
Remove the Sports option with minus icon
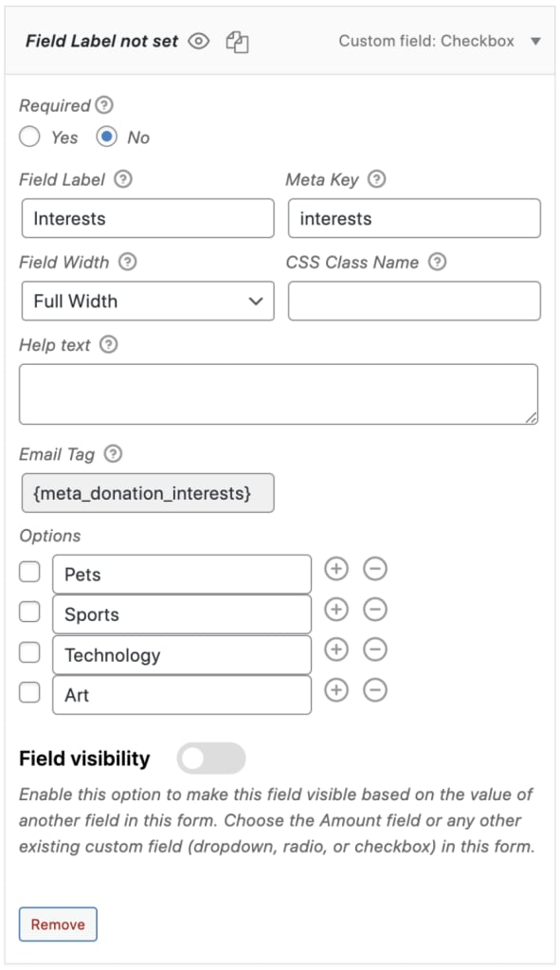tap(375, 610)
